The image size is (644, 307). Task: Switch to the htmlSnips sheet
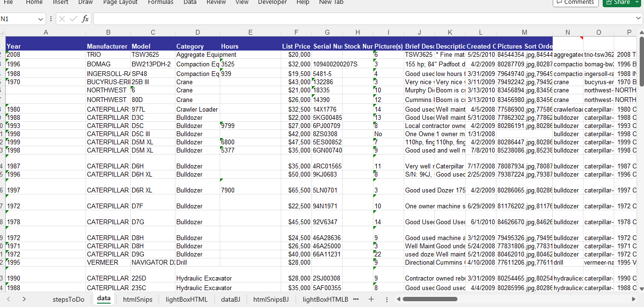coord(137,299)
